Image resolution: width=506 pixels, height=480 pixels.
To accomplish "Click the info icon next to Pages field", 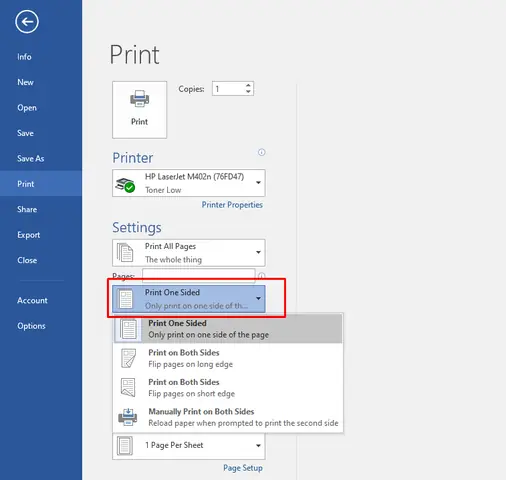I will [x=262, y=276].
